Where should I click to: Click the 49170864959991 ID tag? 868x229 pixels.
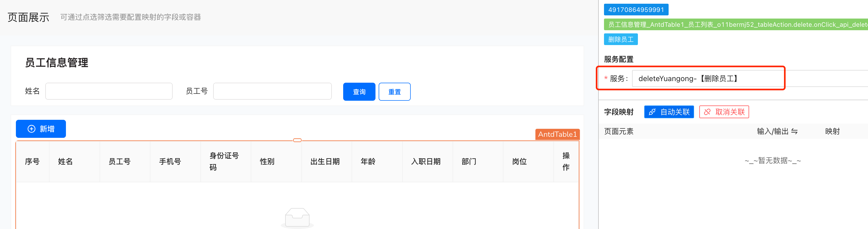pos(636,10)
